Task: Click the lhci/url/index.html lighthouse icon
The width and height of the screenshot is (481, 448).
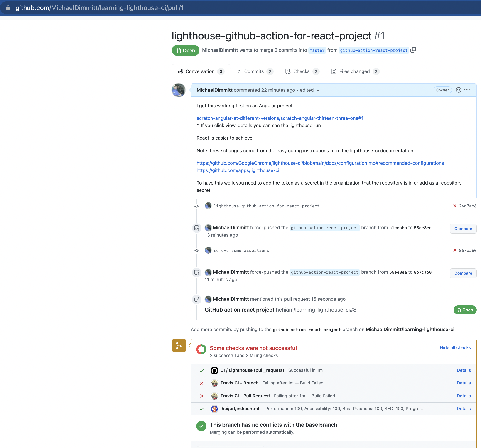Action: click(x=214, y=409)
